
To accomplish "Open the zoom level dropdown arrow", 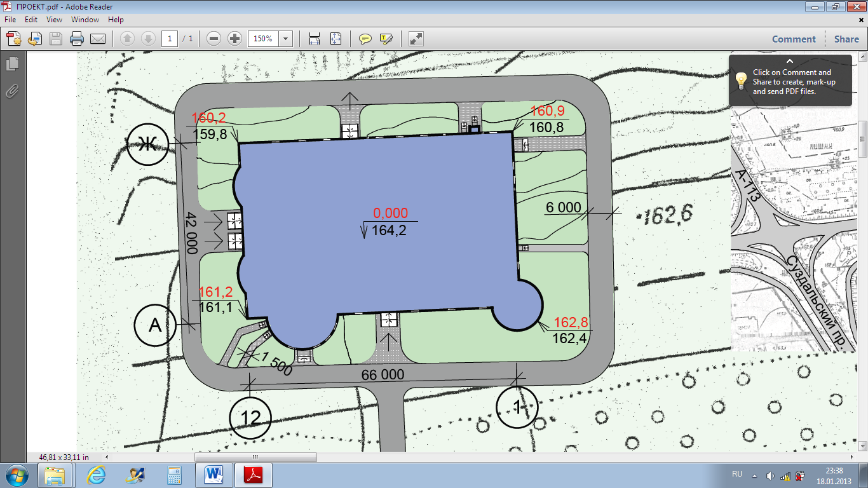I will (286, 39).
